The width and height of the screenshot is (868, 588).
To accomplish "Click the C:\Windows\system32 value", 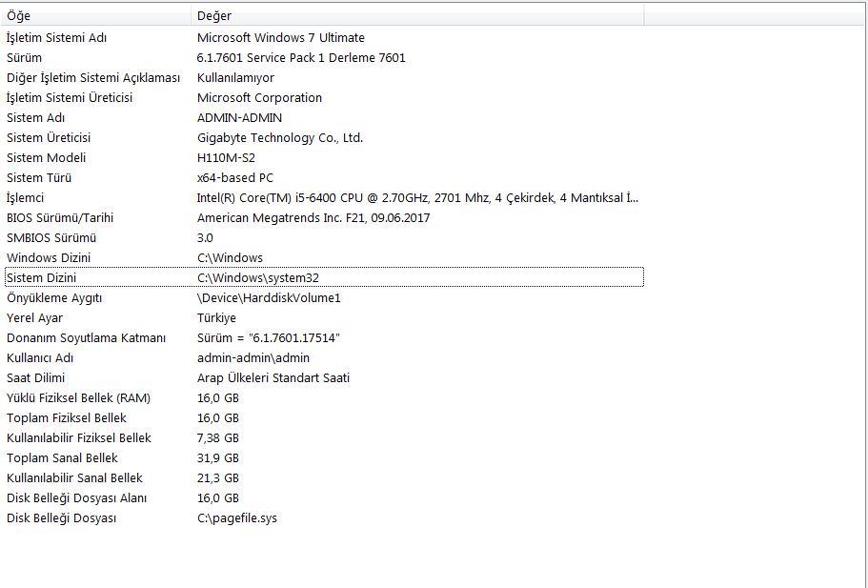I will click(x=258, y=278).
